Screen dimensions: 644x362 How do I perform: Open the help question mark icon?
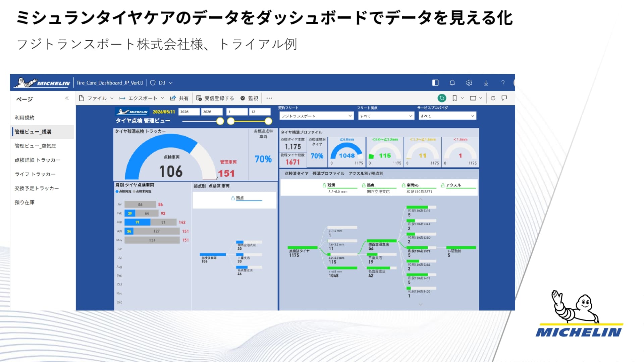(503, 83)
